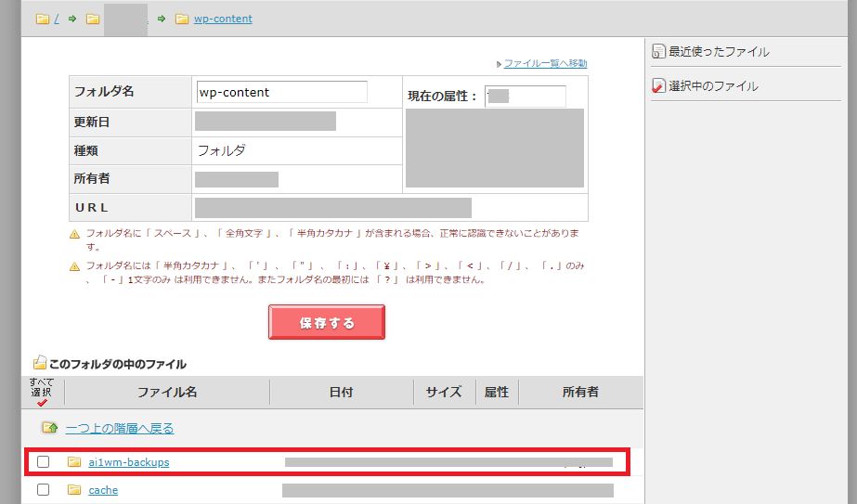Viewport: 857px width, 504px height.
Task: Open the wp-content breadcrumb link
Action: 223,19
